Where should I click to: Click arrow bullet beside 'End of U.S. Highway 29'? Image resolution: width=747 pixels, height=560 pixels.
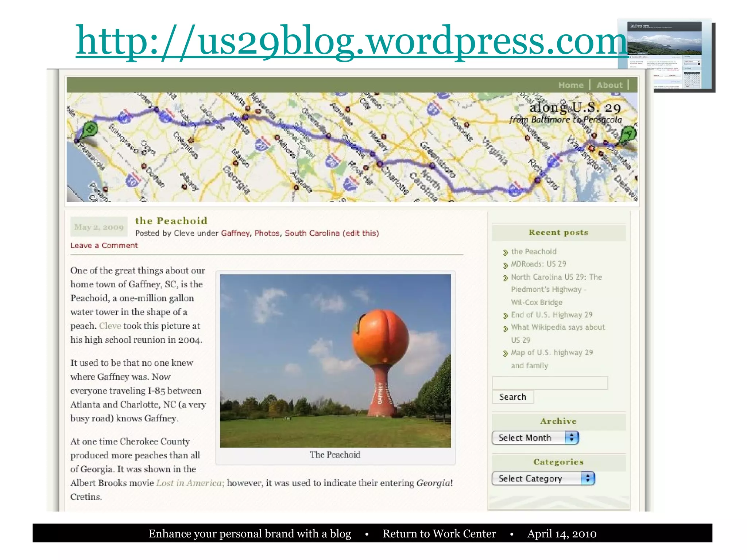[506, 316]
